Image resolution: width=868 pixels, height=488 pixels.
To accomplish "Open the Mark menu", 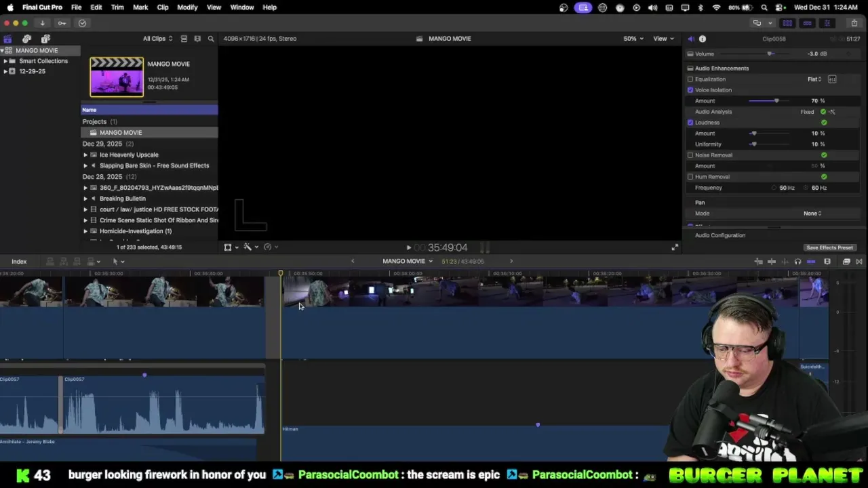I will (140, 7).
